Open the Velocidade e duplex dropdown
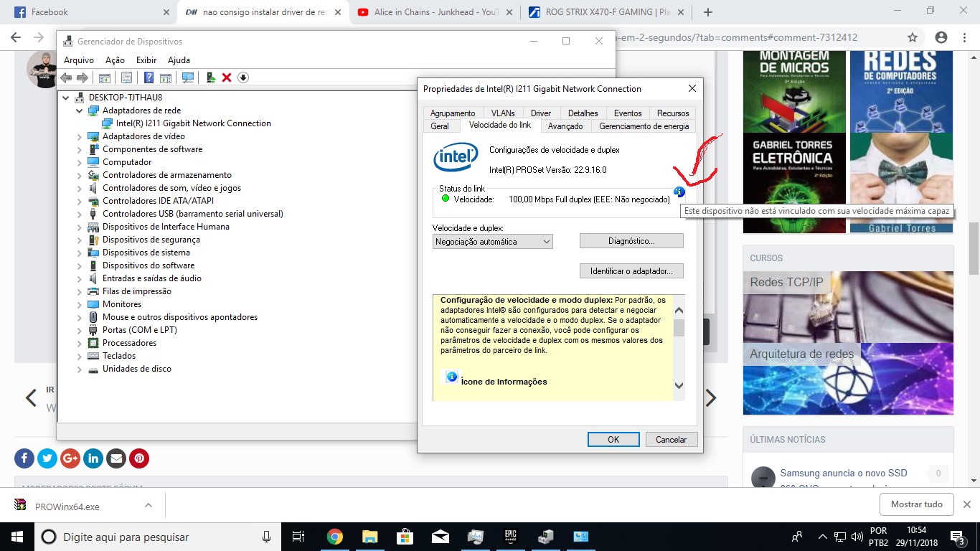Screen dimensions: 980x551 (x=492, y=242)
